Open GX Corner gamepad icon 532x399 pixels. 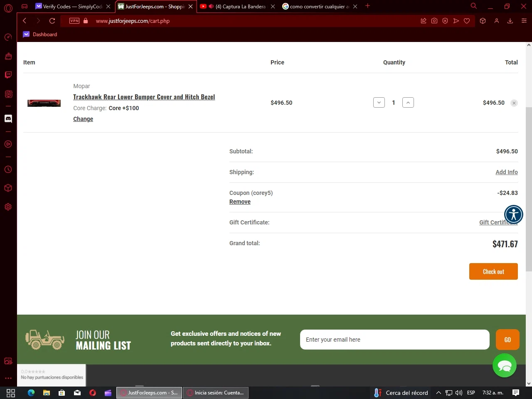pos(25,6)
